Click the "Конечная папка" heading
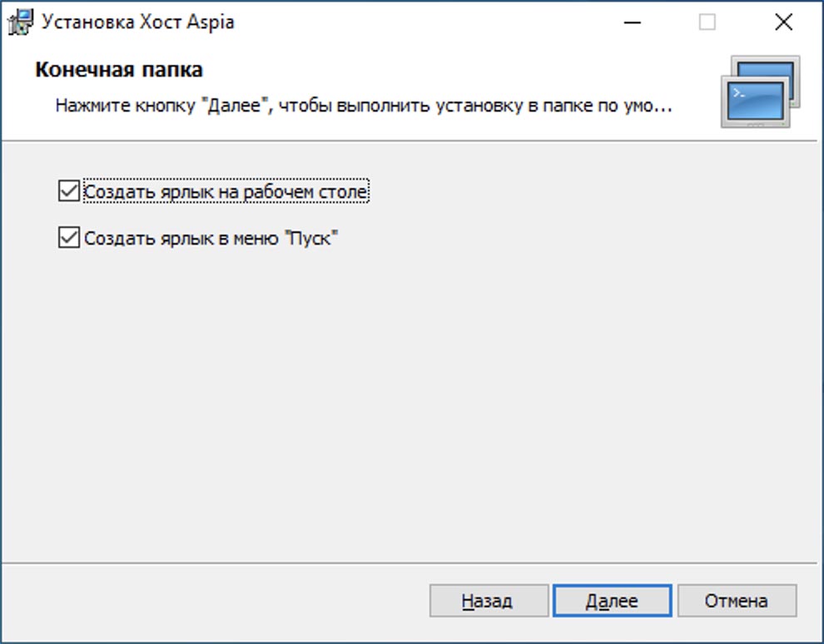Screen dimensions: 824x644 [119, 69]
